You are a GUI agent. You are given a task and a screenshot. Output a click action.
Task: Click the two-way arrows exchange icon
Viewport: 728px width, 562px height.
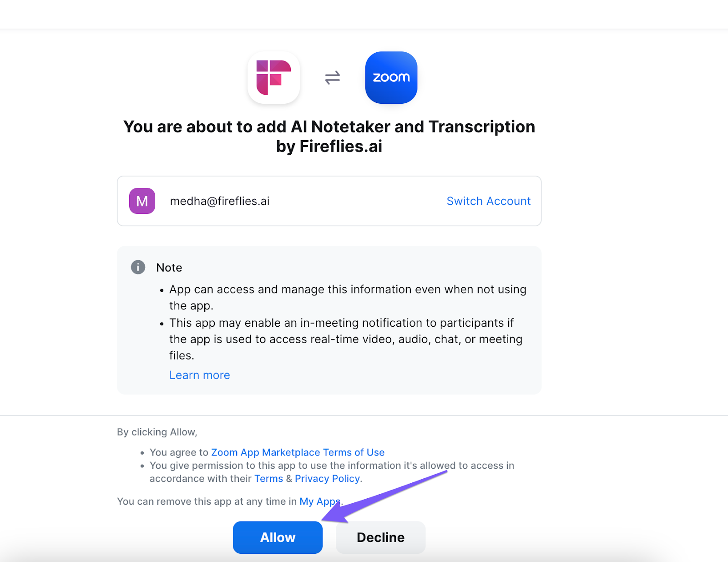coord(333,77)
